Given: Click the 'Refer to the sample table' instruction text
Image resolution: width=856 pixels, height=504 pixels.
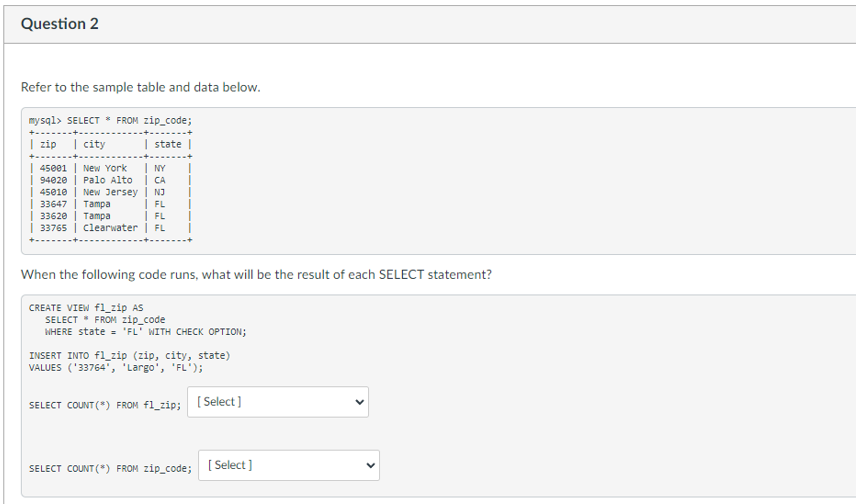Looking at the screenshot, I should tap(140, 87).
